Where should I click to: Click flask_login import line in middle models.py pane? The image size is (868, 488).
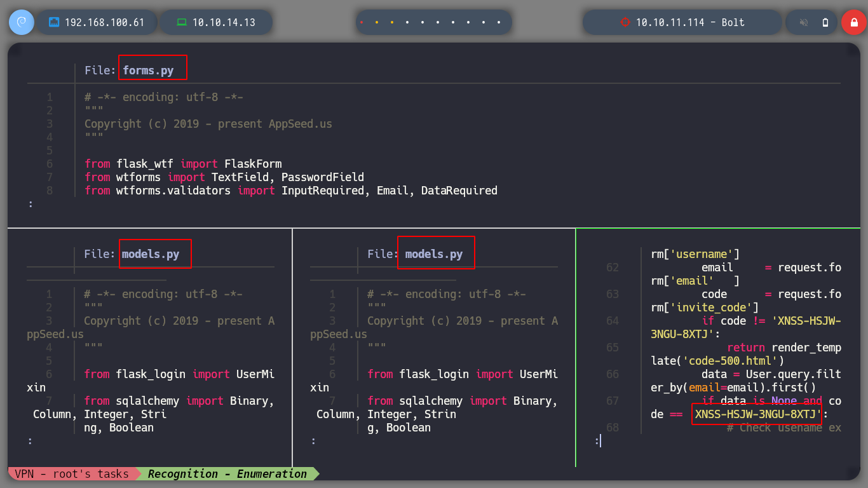click(x=463, y=374)
